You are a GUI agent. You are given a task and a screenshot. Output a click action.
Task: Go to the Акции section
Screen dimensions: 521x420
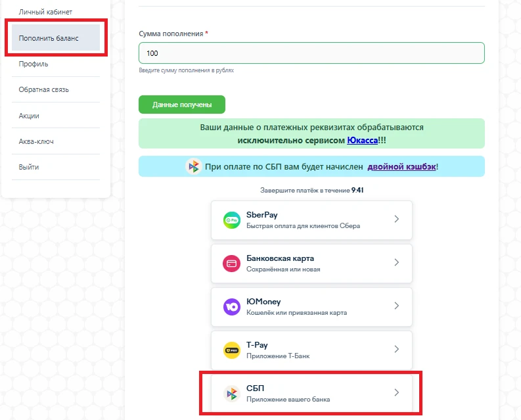click(29, 116)
